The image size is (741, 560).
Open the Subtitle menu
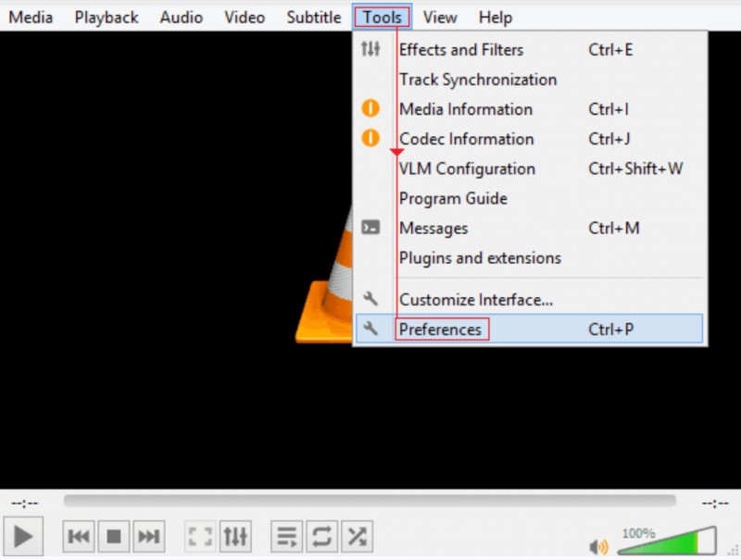pyautogui.click(x=313, y=17)
